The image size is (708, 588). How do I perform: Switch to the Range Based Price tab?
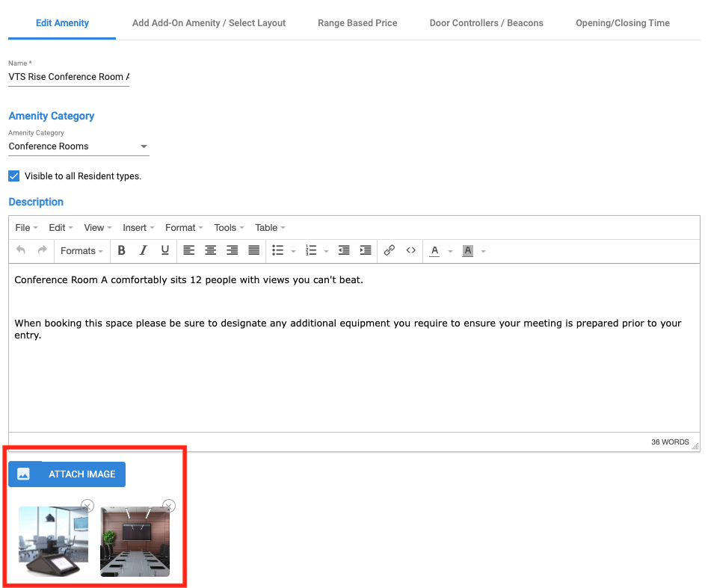357,23
